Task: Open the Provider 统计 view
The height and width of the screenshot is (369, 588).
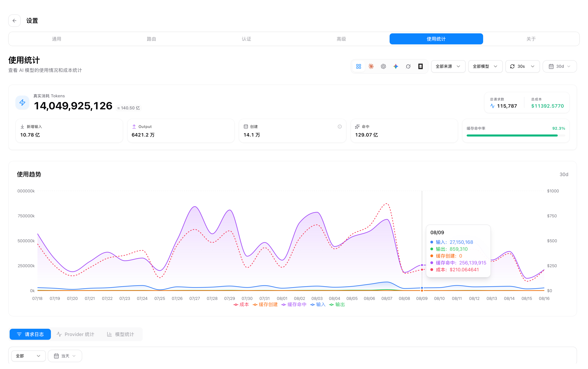Action: [75, 334]
